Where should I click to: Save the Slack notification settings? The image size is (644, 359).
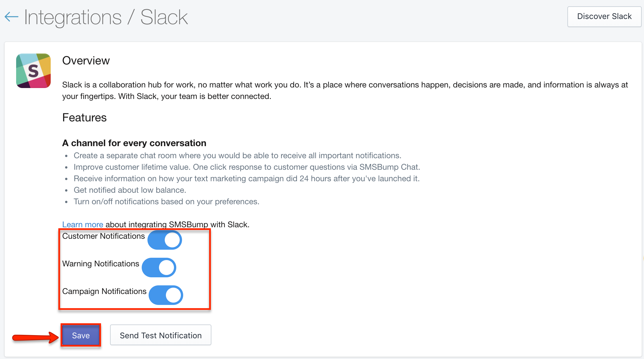(x=81, y=335)
